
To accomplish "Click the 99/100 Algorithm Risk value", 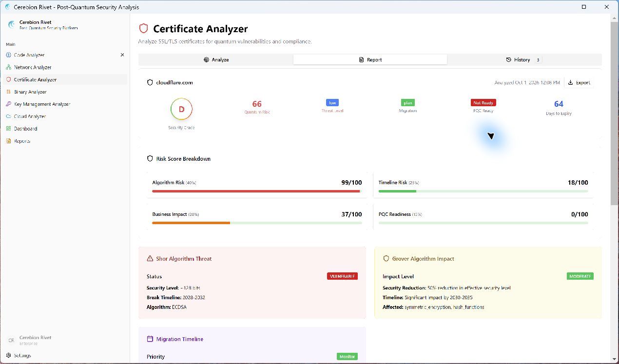I will click(351, 183).
